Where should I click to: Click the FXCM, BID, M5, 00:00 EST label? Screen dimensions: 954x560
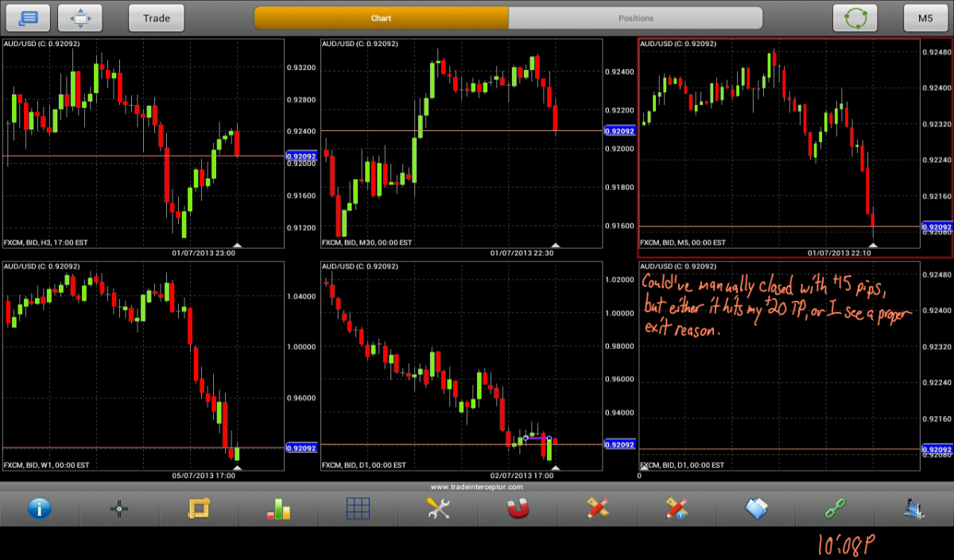pyautogui.click(x=683, y=241)
